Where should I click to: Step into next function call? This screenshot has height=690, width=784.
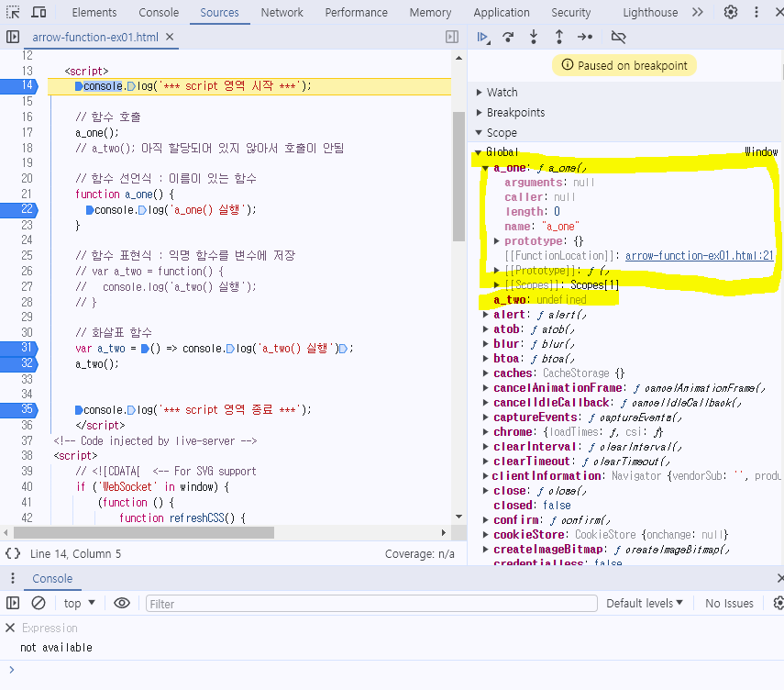click(x=534, y=37)
